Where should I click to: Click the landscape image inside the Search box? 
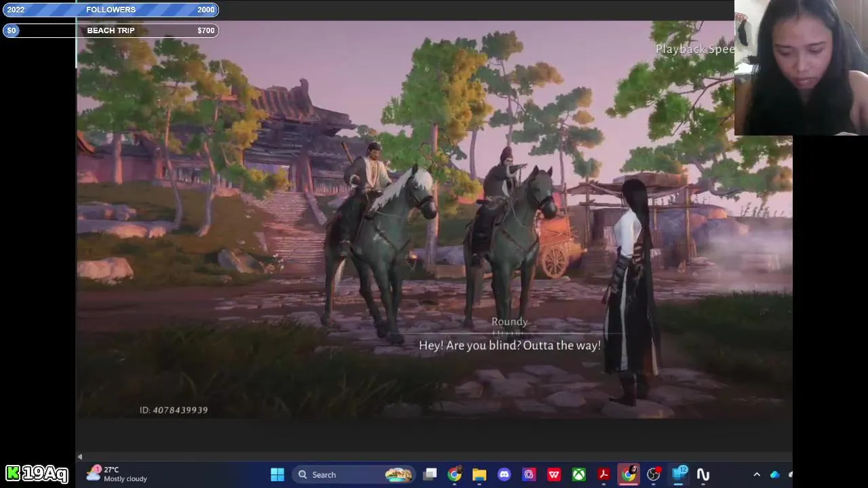(398, 474)
